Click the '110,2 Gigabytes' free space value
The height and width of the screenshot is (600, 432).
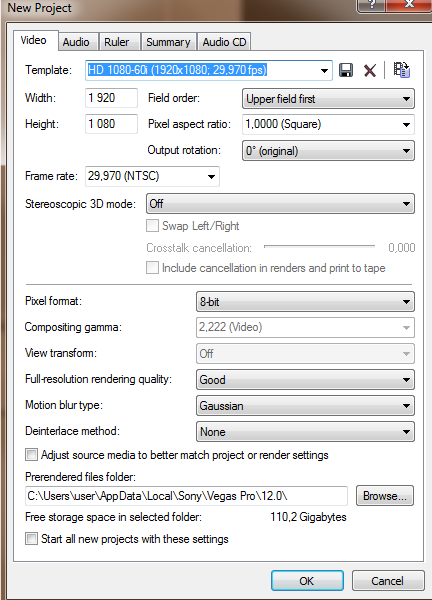(308, 517)
